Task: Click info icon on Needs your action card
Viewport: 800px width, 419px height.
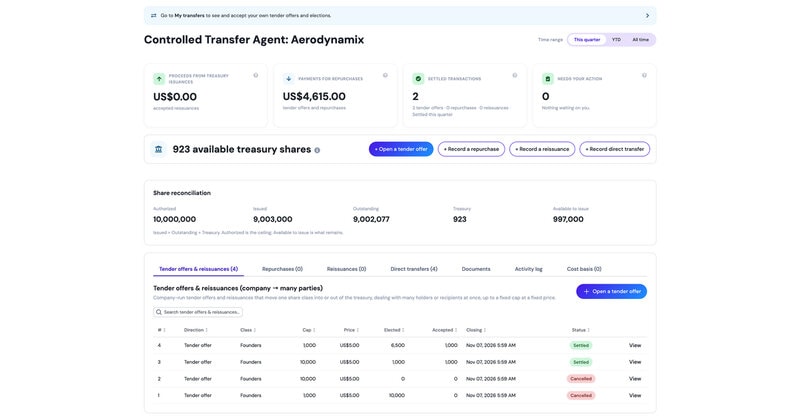Action: 644,75
